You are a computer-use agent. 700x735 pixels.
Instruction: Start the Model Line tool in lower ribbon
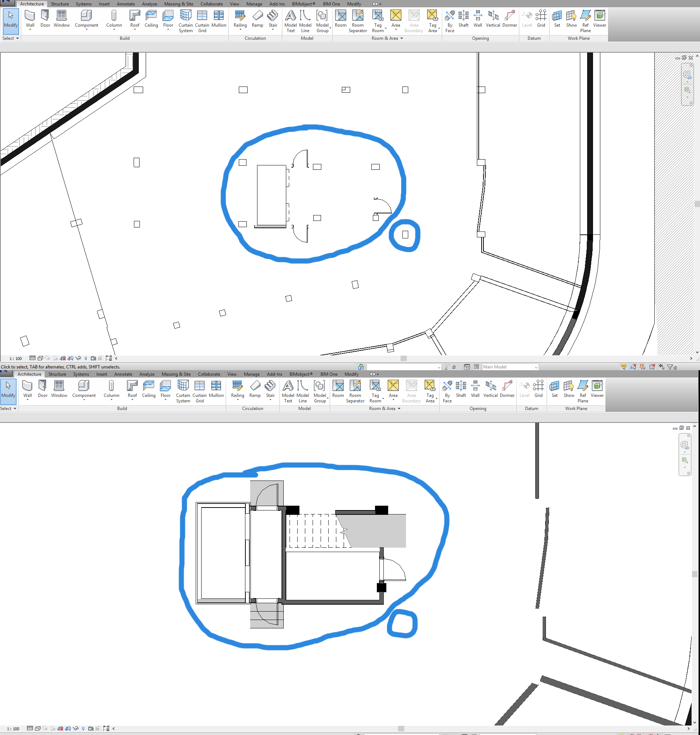tap(303, 391)
